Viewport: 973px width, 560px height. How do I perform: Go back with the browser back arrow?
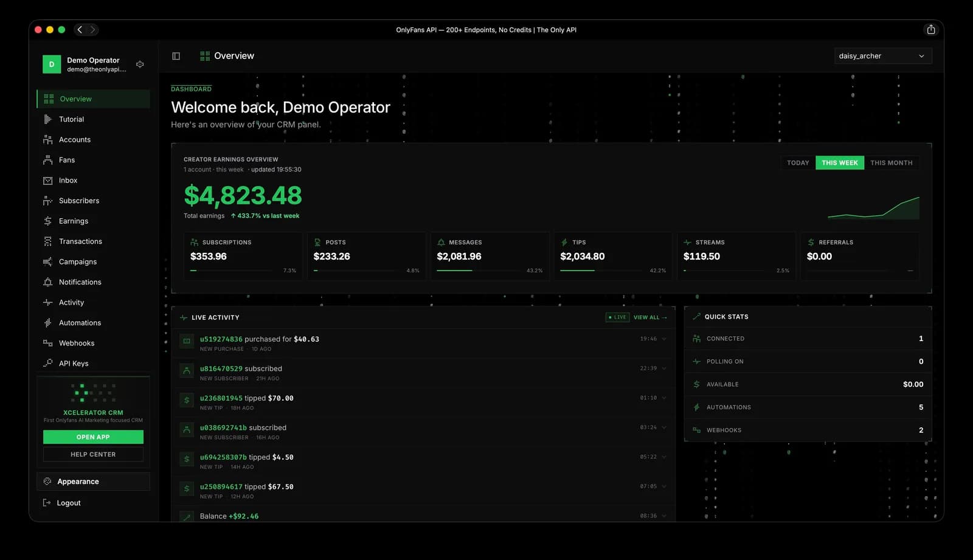pyautogui.click(x=80, y=30)
